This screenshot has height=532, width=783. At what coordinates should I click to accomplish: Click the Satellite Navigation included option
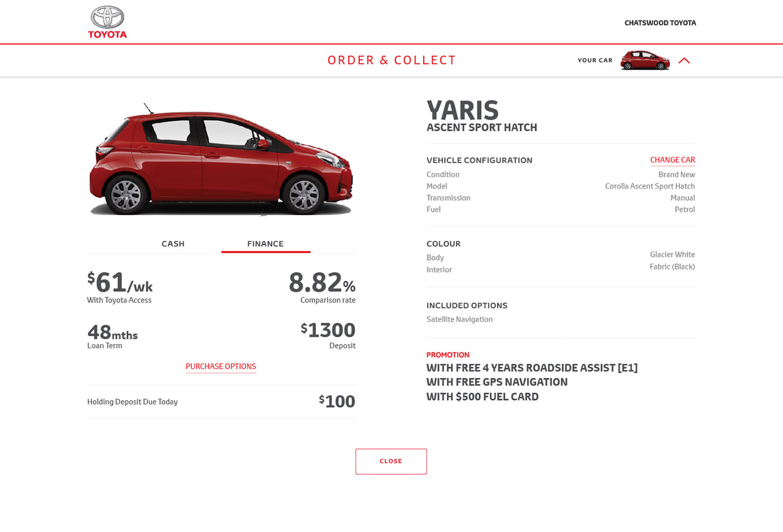[x=459, y=320]
